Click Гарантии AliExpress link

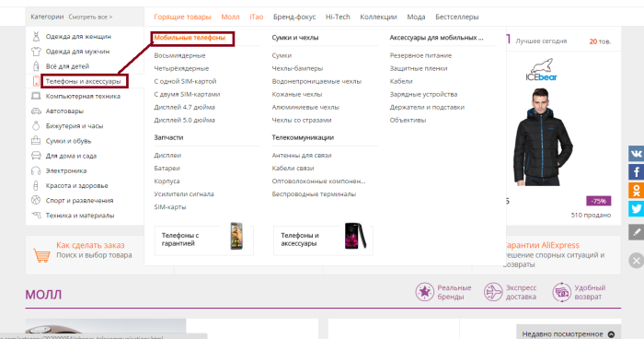coord(542,245)
